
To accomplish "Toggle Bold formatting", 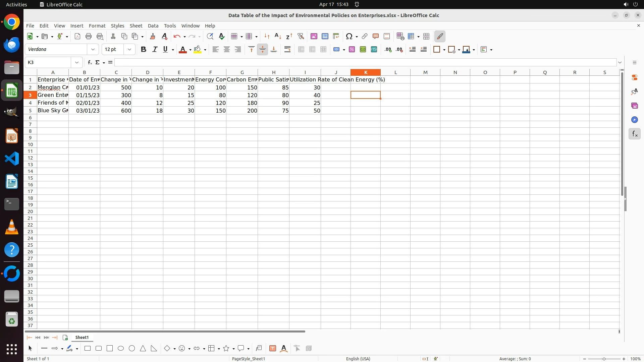I will (x=144, y=50).
